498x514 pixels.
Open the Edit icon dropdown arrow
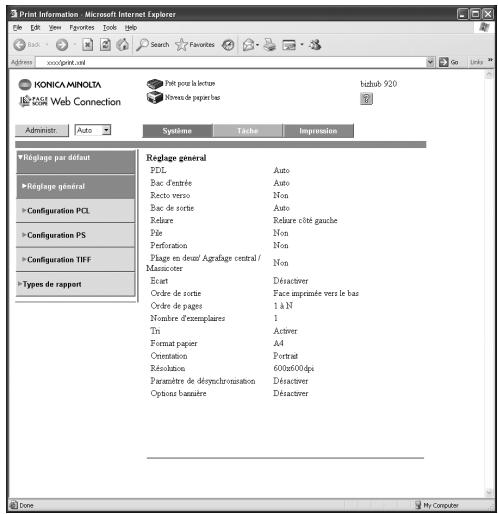pos(302,44)
